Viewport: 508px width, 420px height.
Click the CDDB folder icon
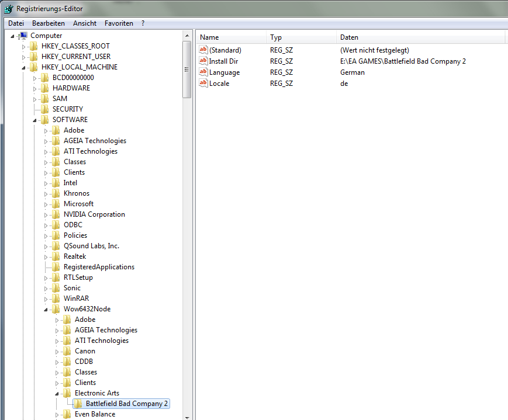pyautogui.click(x=67, y=362)
